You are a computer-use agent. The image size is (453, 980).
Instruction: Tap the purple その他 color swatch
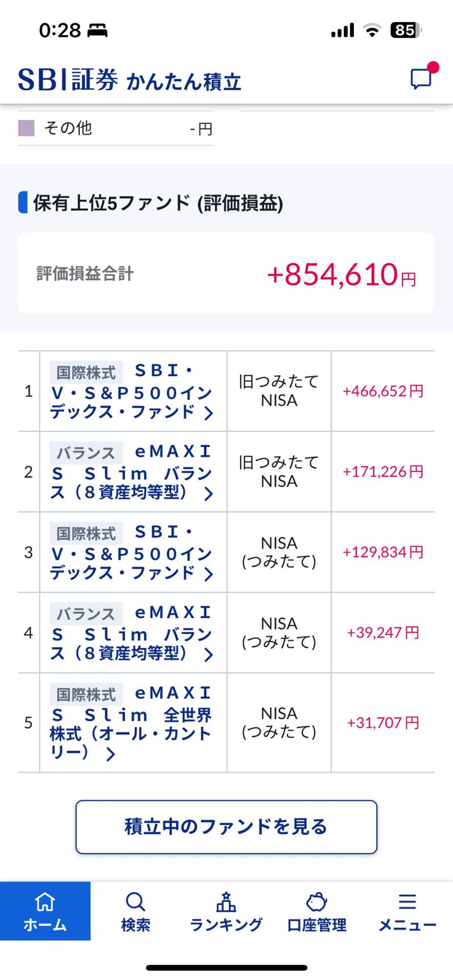(x=26, y=128)
